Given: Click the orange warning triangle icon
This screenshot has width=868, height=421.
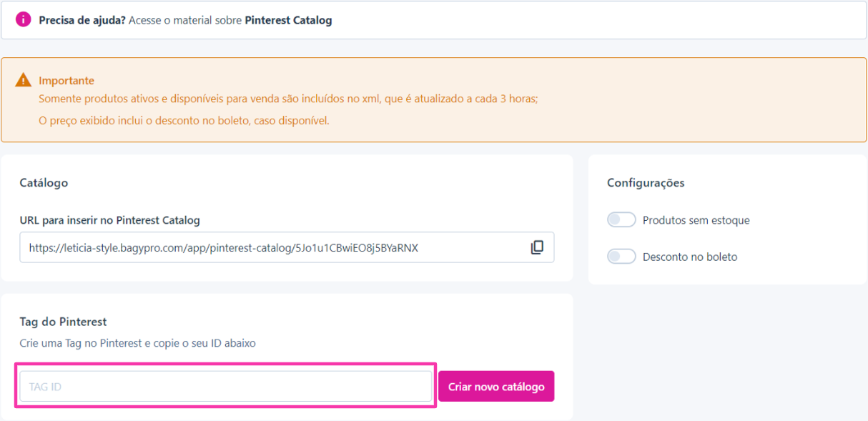Looking at the screenshot, I should pyautogui.click(x=24, y=80).
